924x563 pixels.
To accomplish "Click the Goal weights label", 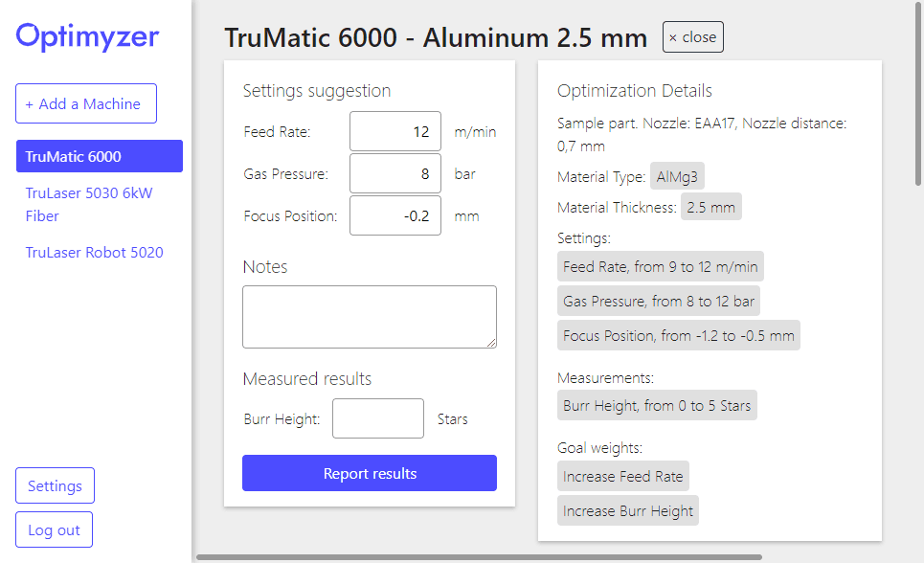I will (x=600, y=448).
